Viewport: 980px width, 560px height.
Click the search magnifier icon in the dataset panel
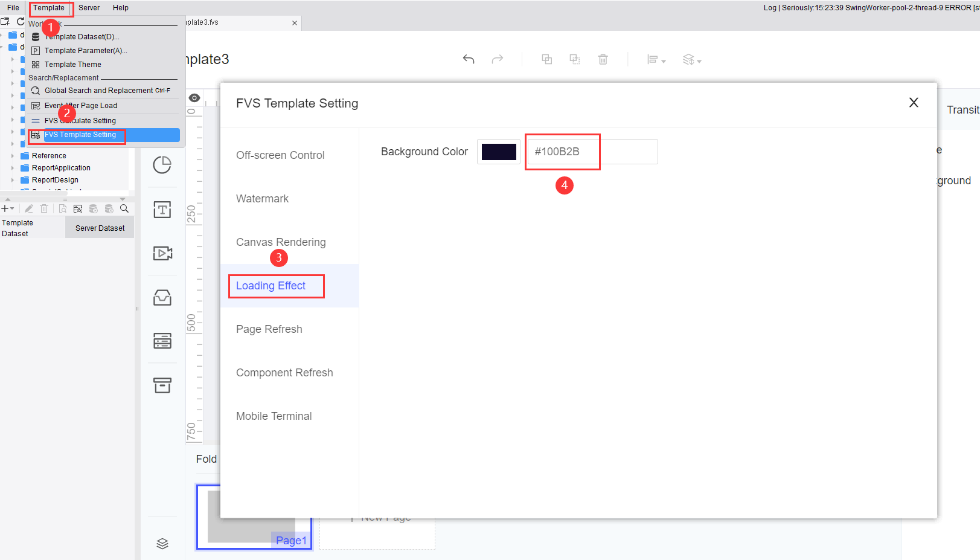(x=124, y=208)
